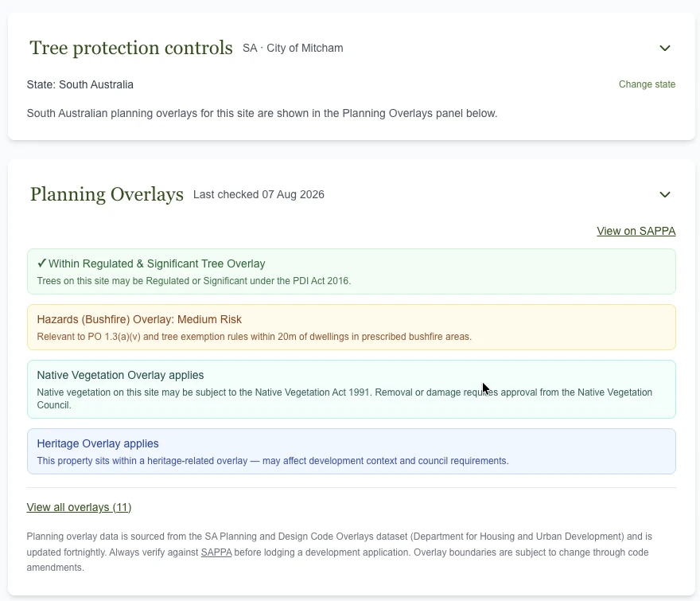Select the Within Regulated & Significant Tree Overlay card

coord(352,271)
